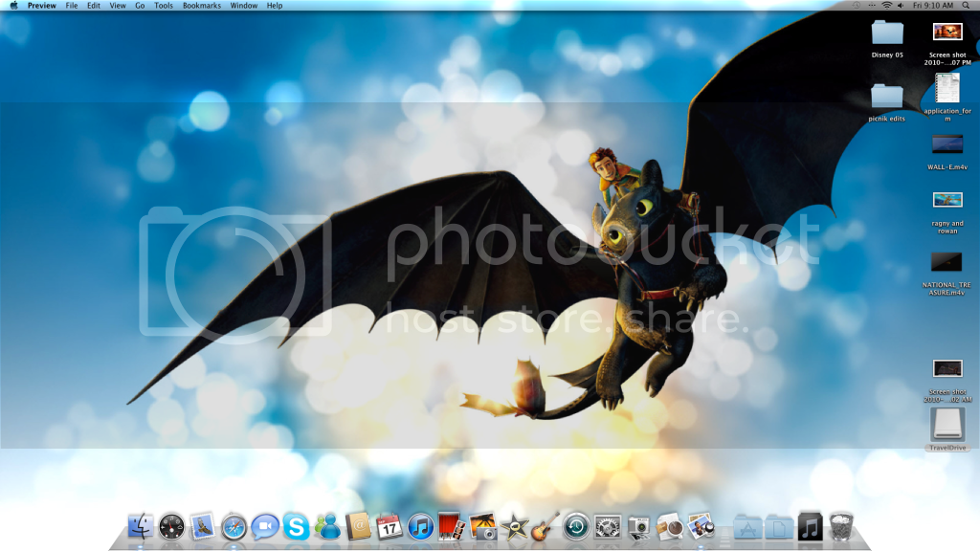Viewport: 980px width, 551px height.
Task: Click the Preview application menu
Action: click(x=41, y=6)
